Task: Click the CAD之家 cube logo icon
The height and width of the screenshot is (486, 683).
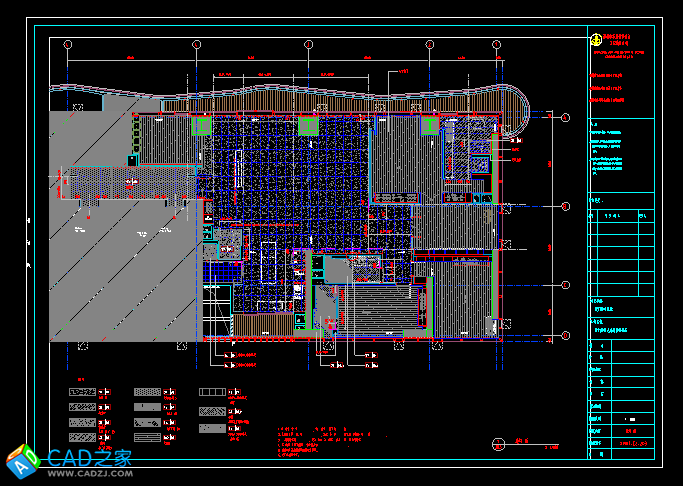Action: (x=22, y=462)
